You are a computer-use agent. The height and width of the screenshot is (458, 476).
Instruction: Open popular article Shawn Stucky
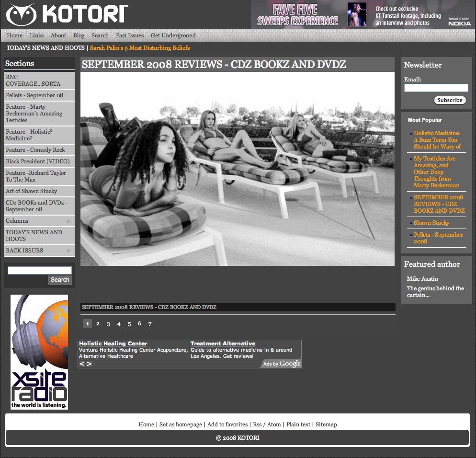[431, 223]
